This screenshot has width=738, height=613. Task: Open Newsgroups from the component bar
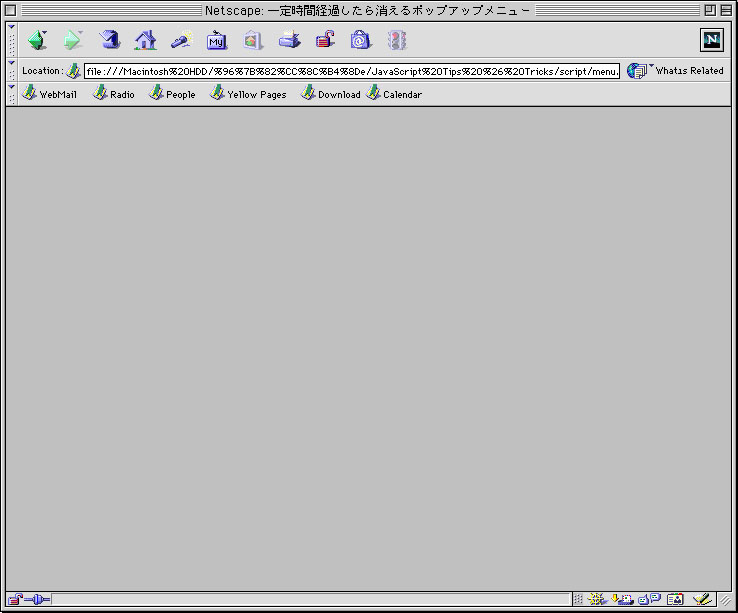tap(650, 599)
